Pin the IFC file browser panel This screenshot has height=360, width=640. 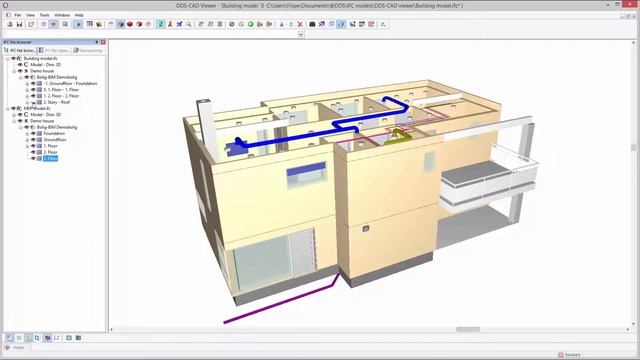point(97,42)
